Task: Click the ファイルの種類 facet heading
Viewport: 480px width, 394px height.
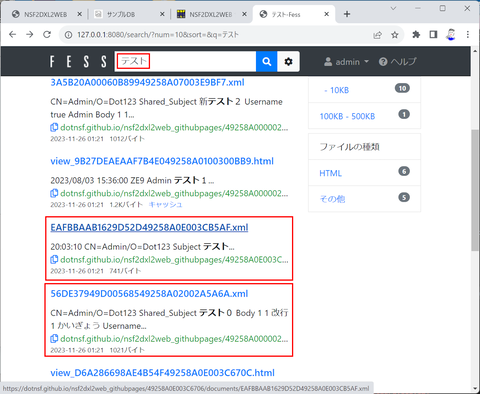Action: pyautogui.click(x=349, y=147)
